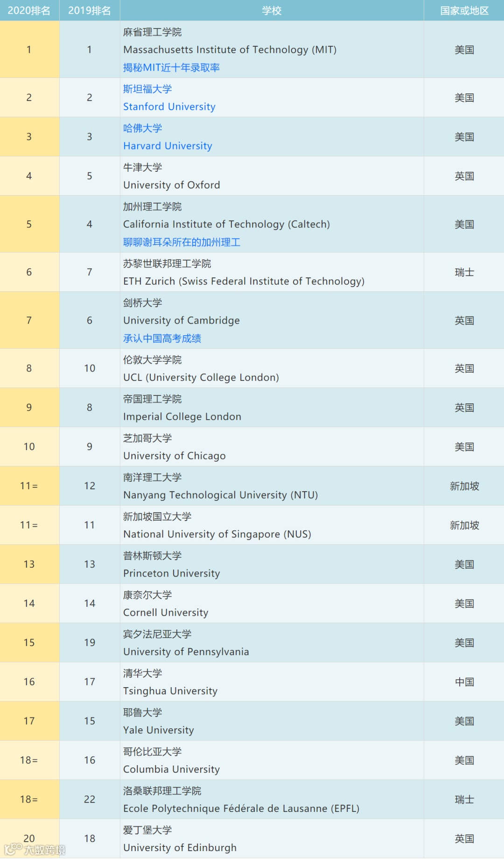The height and width of the screenshot is (859, 504).
Task: Click 瑞士 in the EPFL row
Action: pos(464,800)
